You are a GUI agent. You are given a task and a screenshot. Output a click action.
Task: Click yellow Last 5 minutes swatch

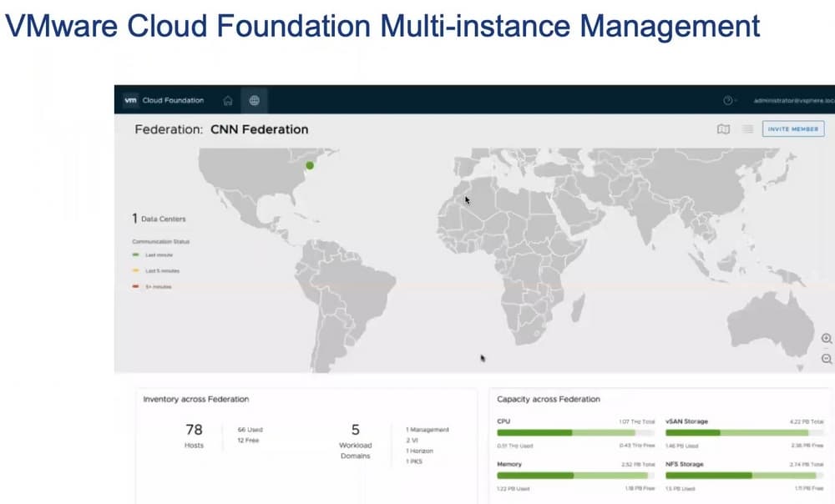click(x=135, y=270)
